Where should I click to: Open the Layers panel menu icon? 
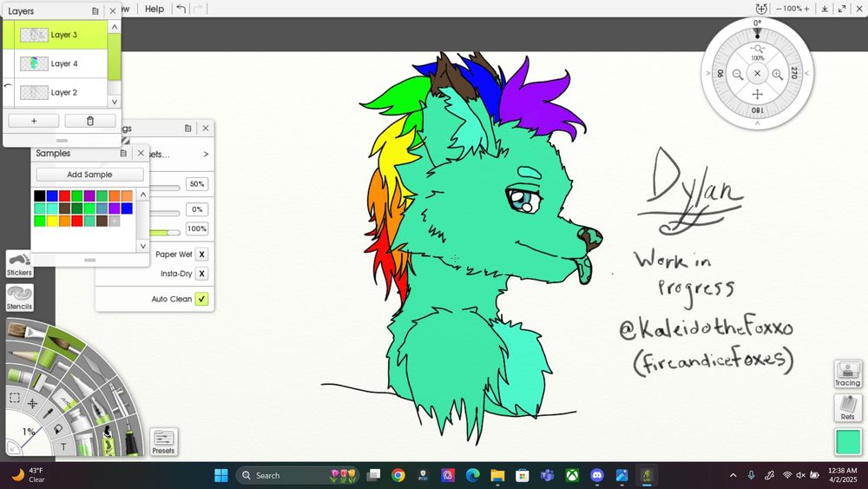95,11
